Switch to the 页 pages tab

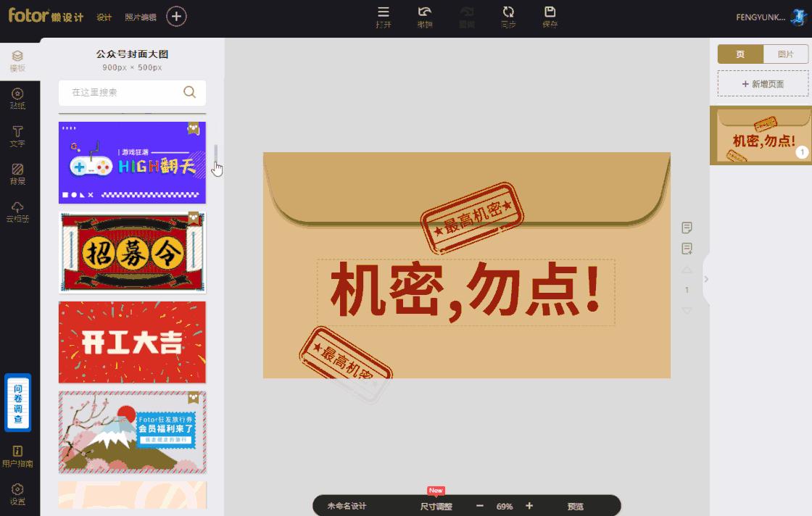click(740, 54)
